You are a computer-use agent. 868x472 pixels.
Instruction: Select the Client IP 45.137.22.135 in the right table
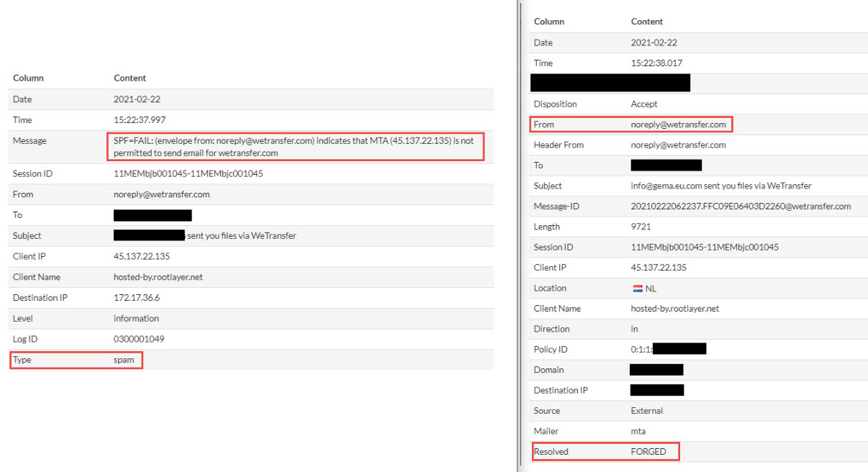659,268
